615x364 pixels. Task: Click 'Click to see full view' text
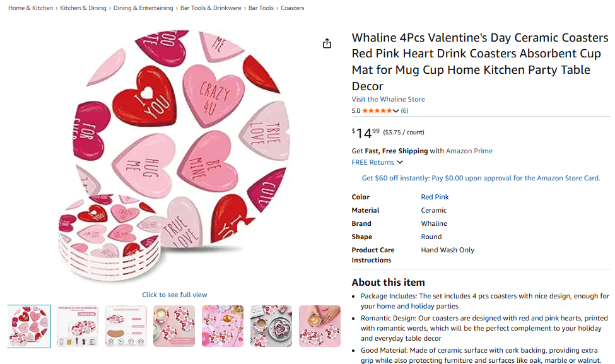[174, 295]
